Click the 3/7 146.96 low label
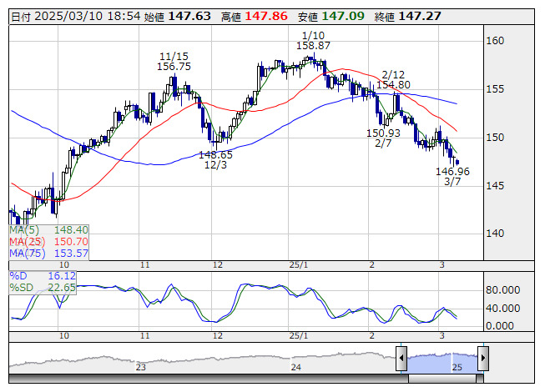545x392 pixels. tap(452, 176)
